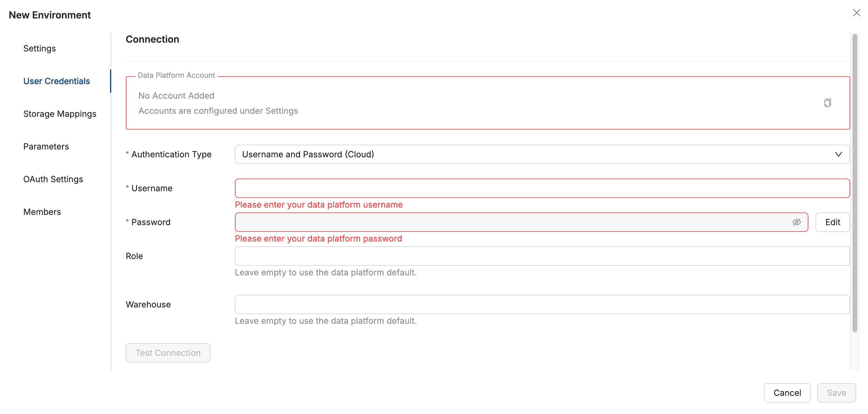This screenshot has height=414, width=868.
Task: Open the Authentication Type dropdown
Action: 539,154
